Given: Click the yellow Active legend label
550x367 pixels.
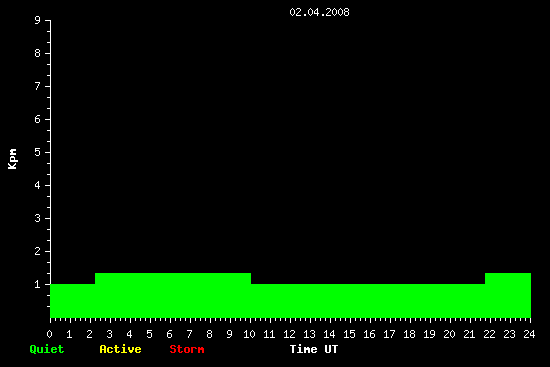Looking at the screenshot, I should click(120, 349).
